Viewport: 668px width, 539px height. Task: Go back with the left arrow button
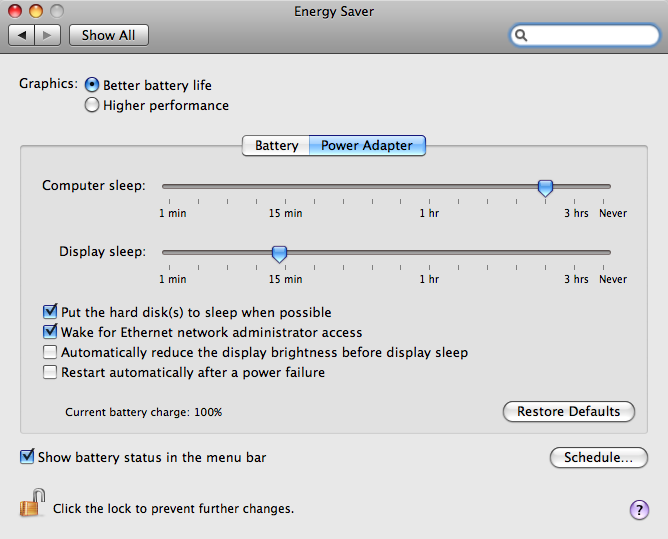[22, 35]
